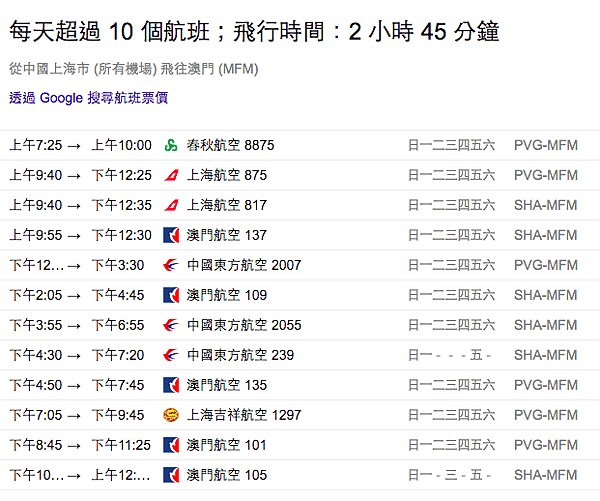
Task: Click the China Eastern logo beside flight 239
Action: (x=171, y=355)
